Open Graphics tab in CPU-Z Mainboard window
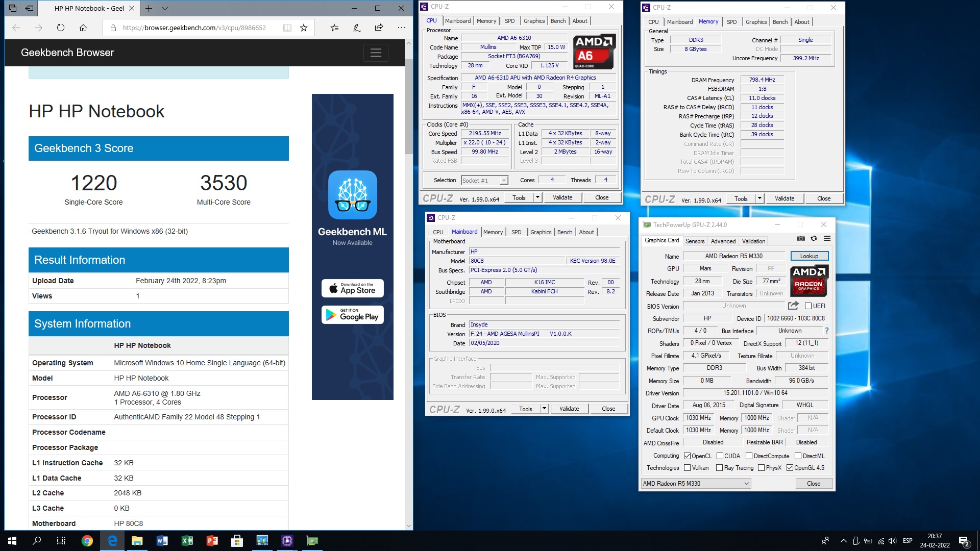The width and height of the screenshot is (980, 551). point(541,232)
